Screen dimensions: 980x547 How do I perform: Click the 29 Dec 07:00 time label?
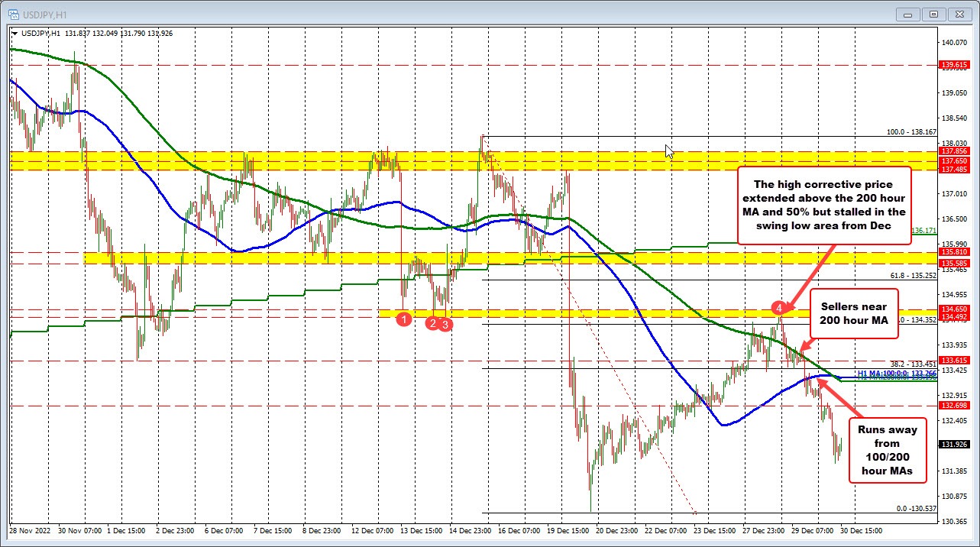(813, 531)
